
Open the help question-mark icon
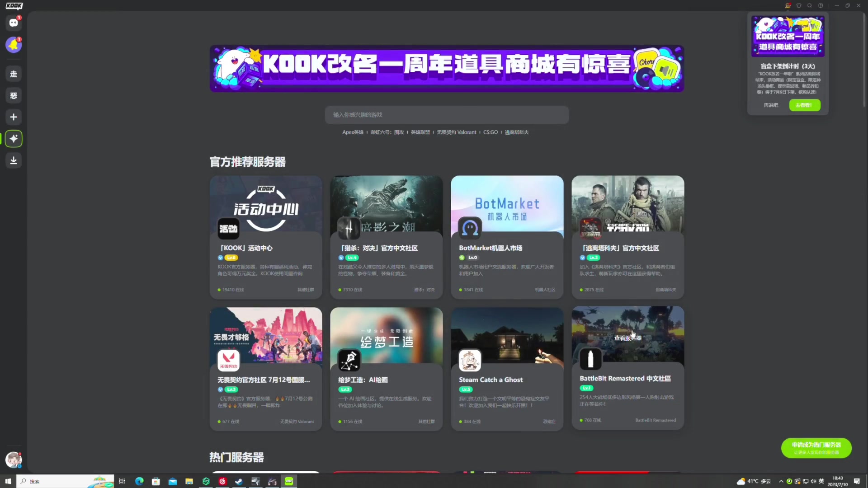click(821, 5)
